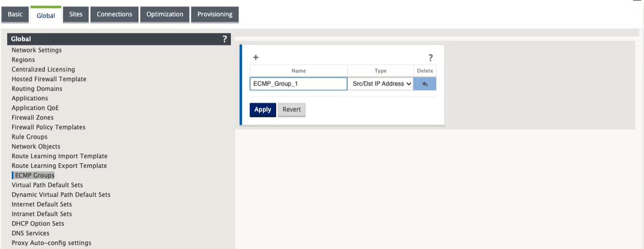
Task: Open Virtual Path Default Sets
Action: pyautogui.click(x=47, y=185)
